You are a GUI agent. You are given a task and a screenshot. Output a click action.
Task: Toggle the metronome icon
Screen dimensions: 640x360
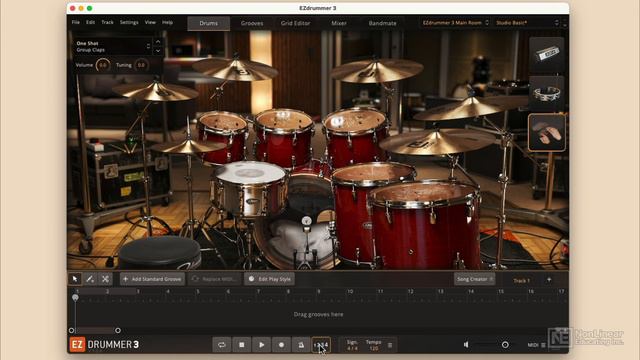301,345
